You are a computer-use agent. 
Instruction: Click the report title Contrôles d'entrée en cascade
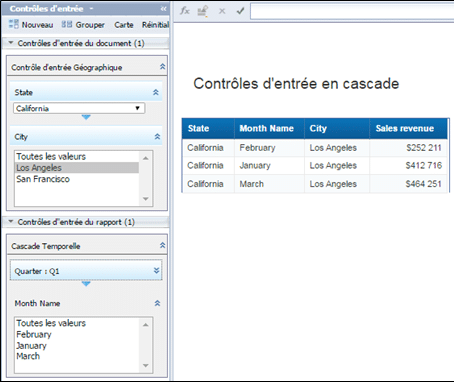pyautogui.click(x=296, y=83)
